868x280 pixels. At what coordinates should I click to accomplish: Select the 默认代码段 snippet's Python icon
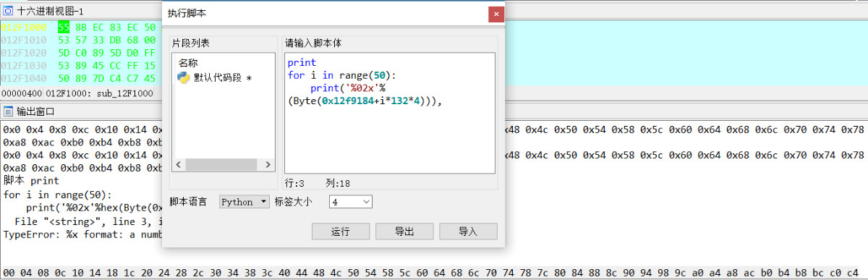[x=184, y=77]
